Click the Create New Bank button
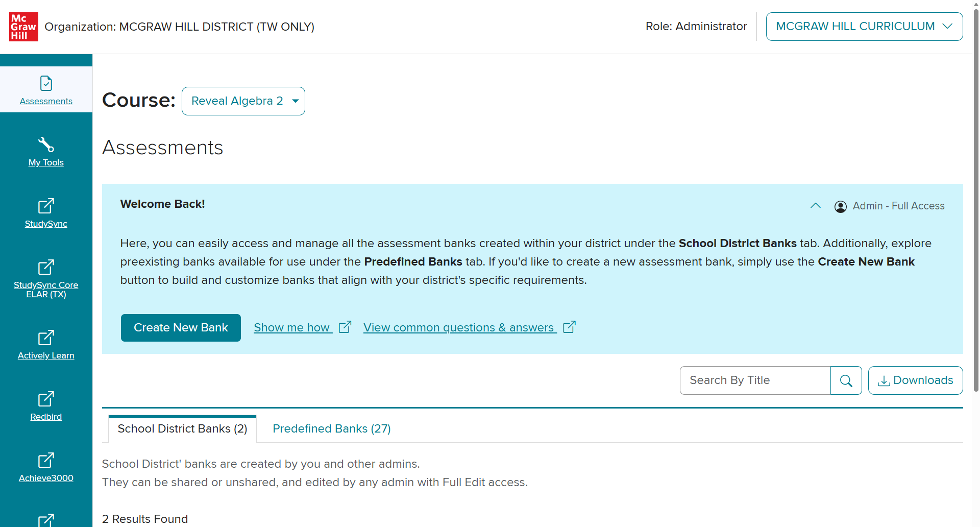The width and height of the screenshot is (980, 527). point(181,328)
